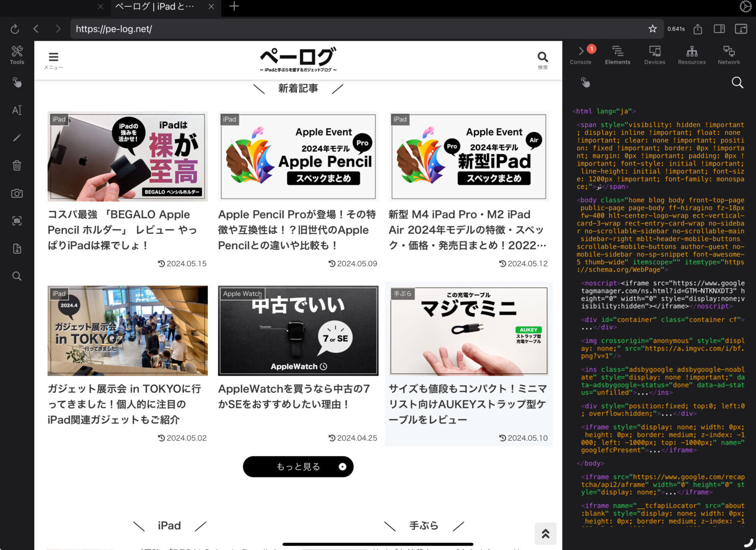
Task: Click the 新型iPad スペックまとめ thumbnail
Action: pyautogui.click(x=468, y=157)
